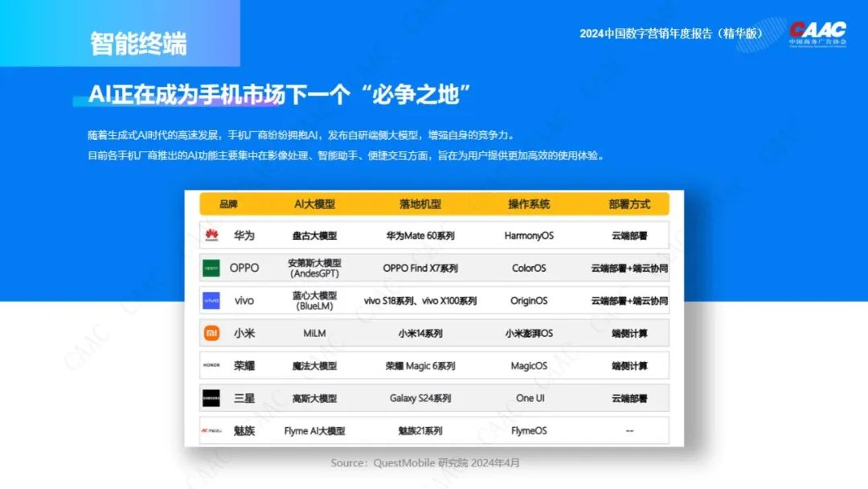Screen dimensions: 868x489
Task: Click the MagicOS cell
Action: tap(529, 365)
